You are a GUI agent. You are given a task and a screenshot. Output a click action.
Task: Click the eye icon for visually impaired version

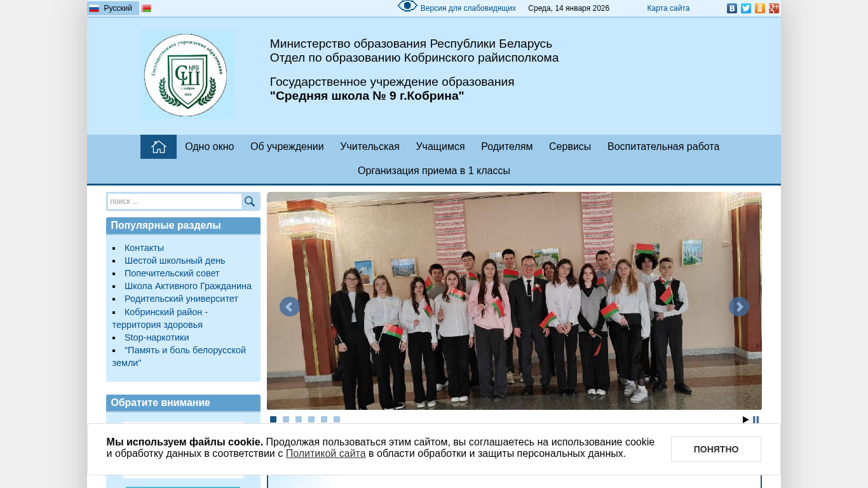pos(407,6)
